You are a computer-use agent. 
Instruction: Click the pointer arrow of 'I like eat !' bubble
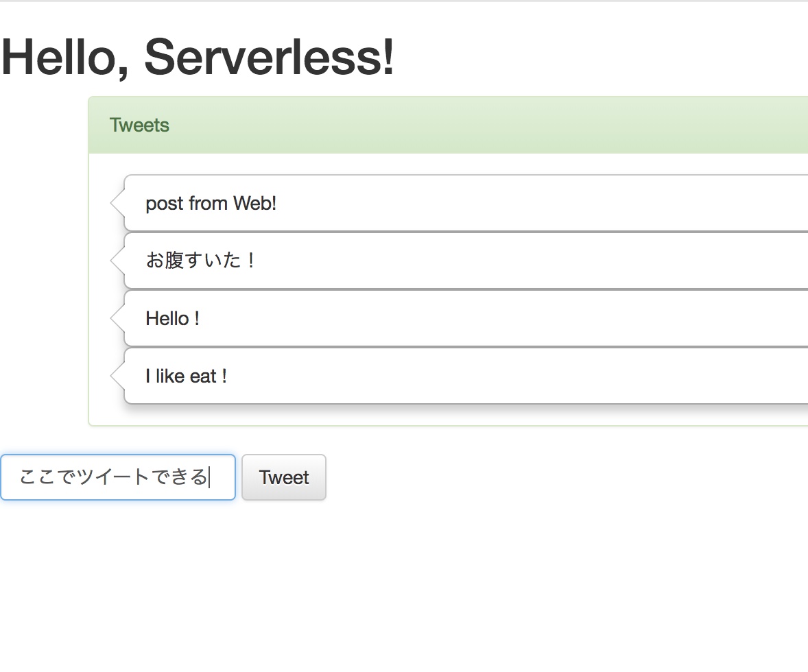[117, 376]
